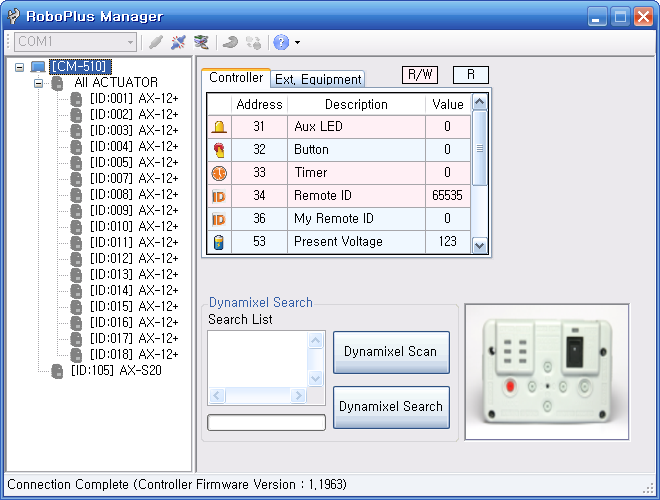This screenshot has width=660, height=500.
Task: Click control table scroll down arrow
Action: [x=479, y=245]
